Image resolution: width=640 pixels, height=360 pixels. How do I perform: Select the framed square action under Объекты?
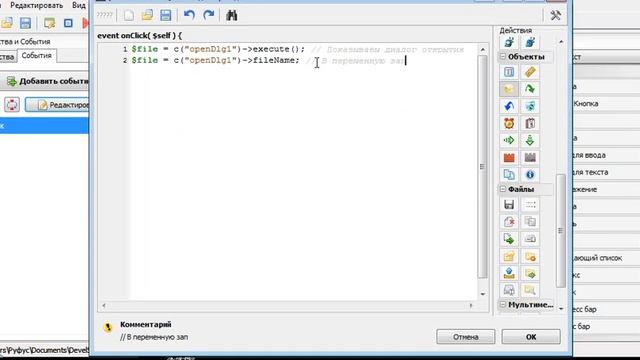509,72
